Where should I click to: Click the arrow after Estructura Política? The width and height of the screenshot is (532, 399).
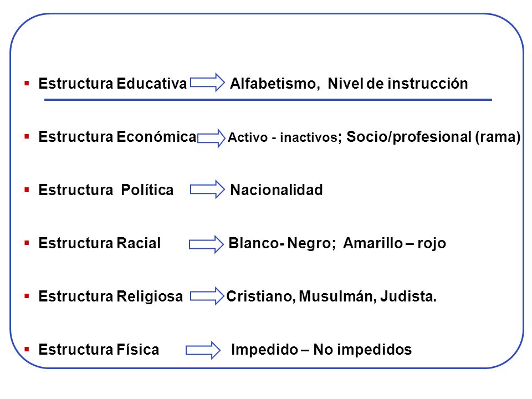207,190
